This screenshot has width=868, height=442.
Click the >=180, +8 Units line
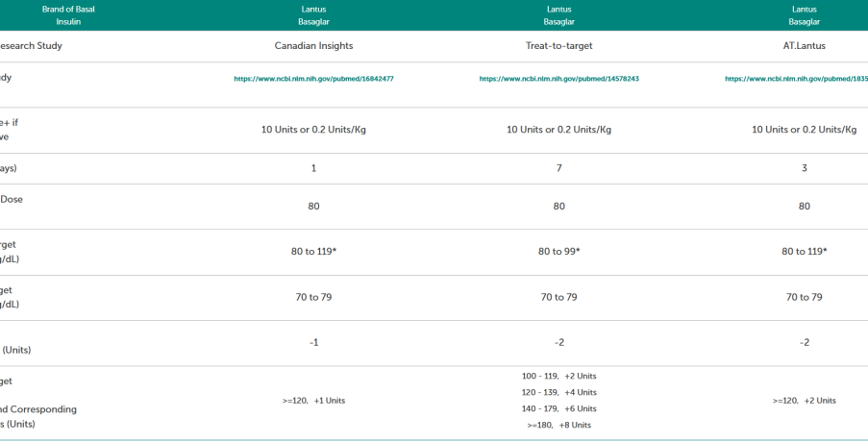click(x=558, y=425)
